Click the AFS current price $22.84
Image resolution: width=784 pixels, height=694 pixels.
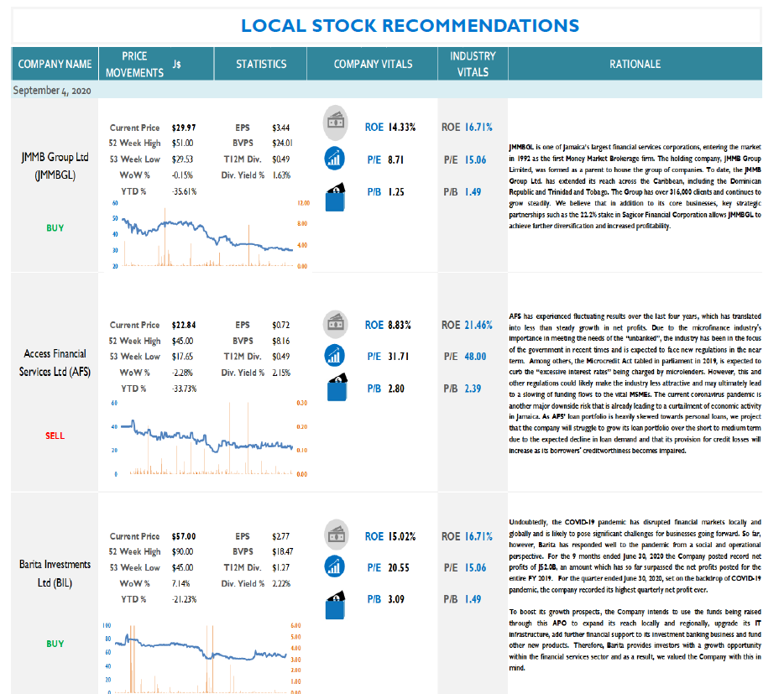coord(184,325)
